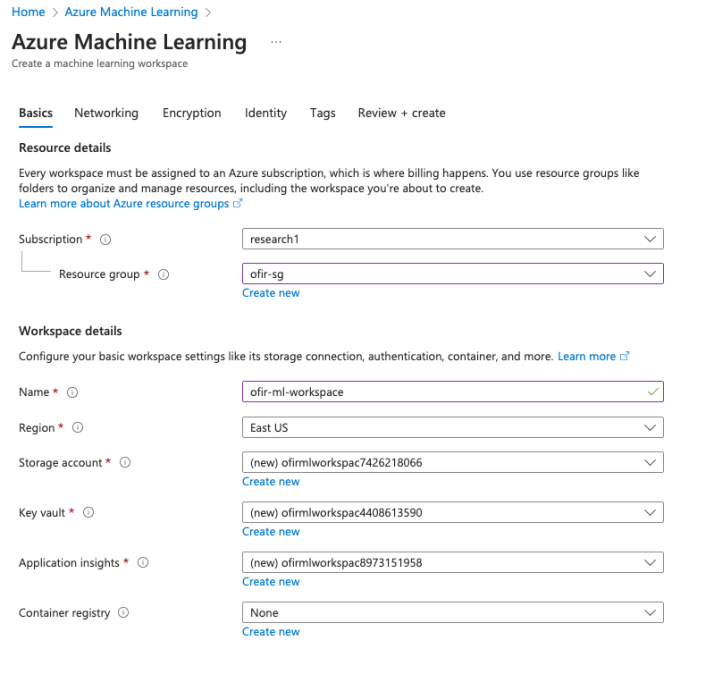Click the Application insights info icon

[x=143, y=562]
